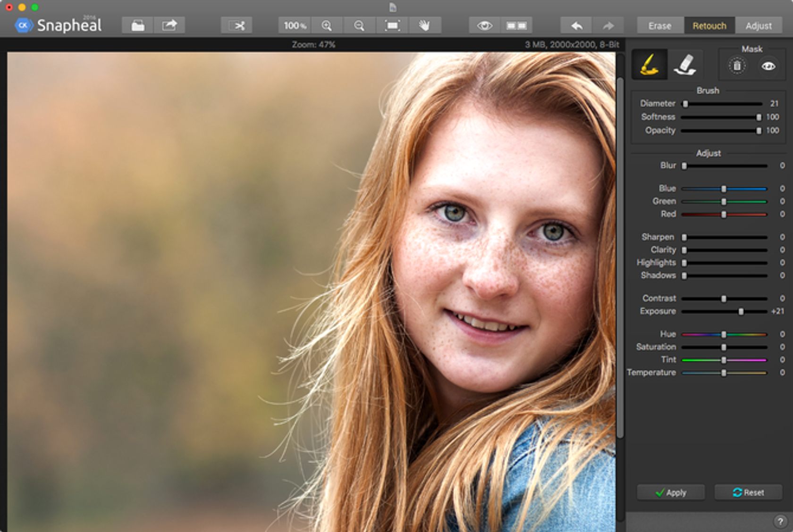Click the undo arrow button

(576, 25)
